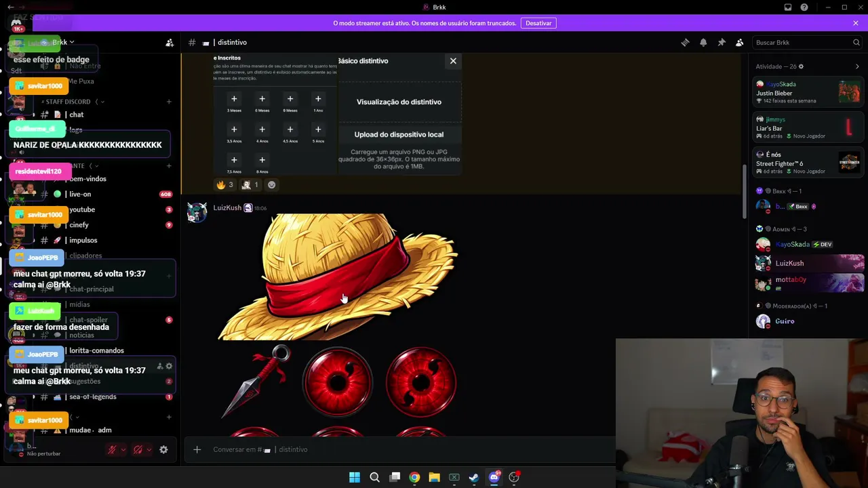Open the Threads icon in channel header

pos(685,43)
